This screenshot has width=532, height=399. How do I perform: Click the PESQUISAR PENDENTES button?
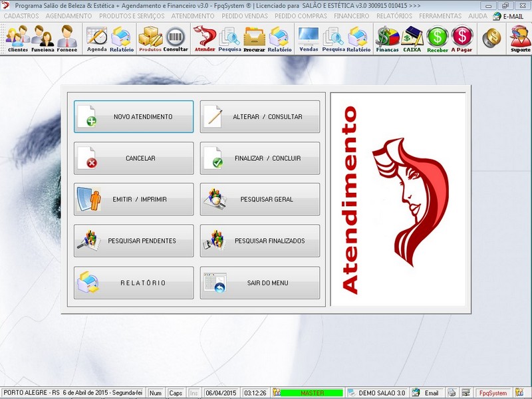(x=134, y=241)
